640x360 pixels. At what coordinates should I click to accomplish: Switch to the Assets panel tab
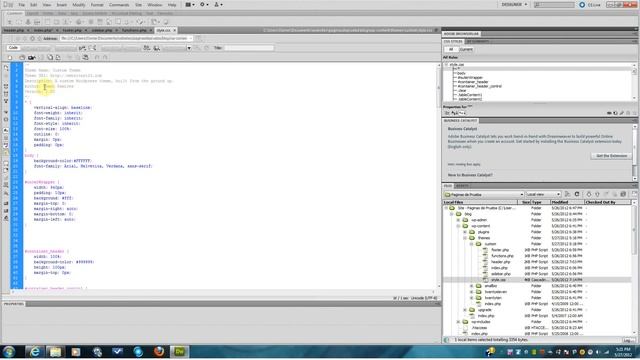click(x=462, y=186)
